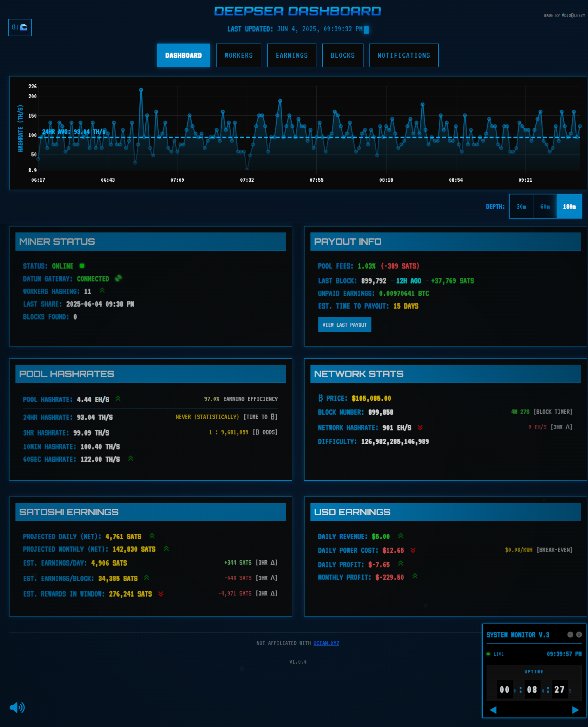This screenshot has width=588, height=727.
Task: Click the red down chevron by Network Hashrate
Action: click(x=420, y=428)
